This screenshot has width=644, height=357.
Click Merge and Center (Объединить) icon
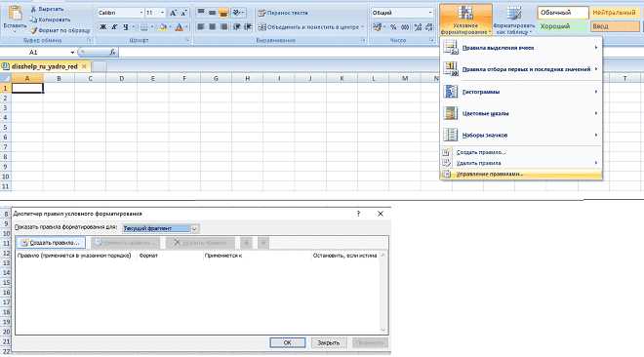pos(262,27)
